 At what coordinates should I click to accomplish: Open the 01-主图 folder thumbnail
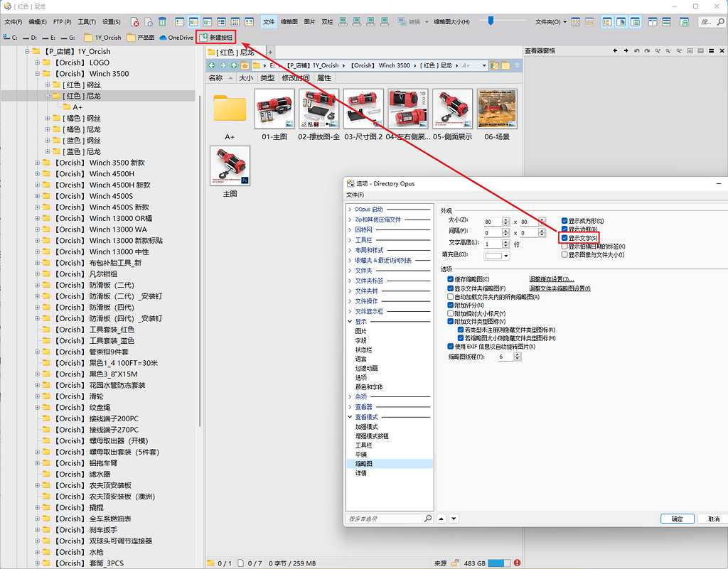(x=275, y=108)
